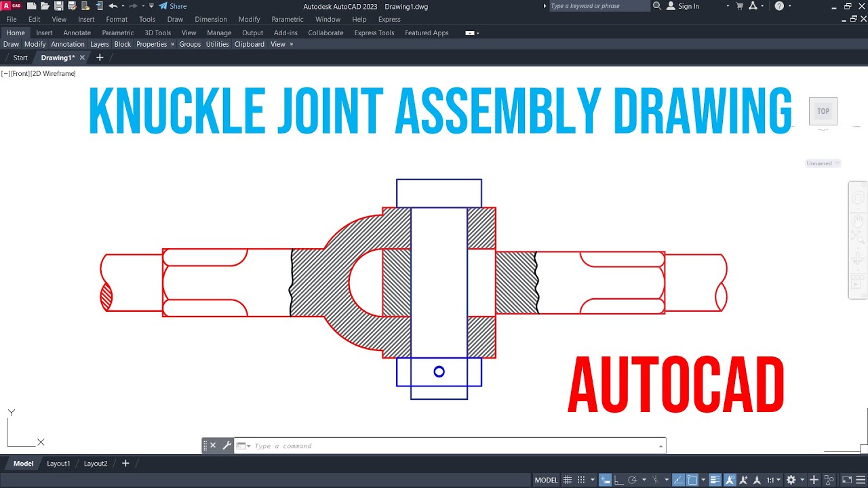Click the Share button
Screen dimensions: 868x488
point(173,6)
